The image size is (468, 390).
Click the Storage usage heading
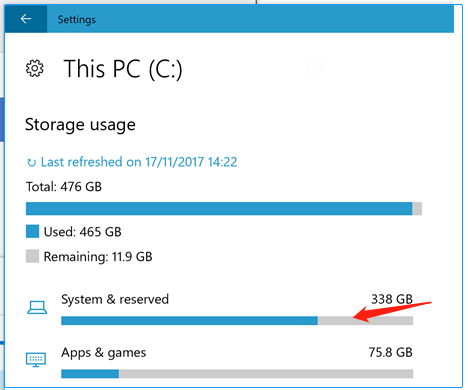(x=80, y=125)
